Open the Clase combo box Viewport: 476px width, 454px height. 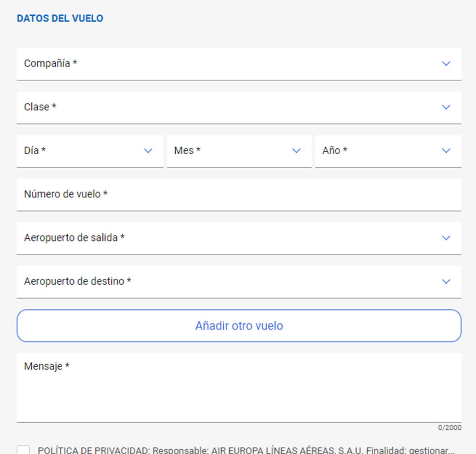[x=238, y=107]
